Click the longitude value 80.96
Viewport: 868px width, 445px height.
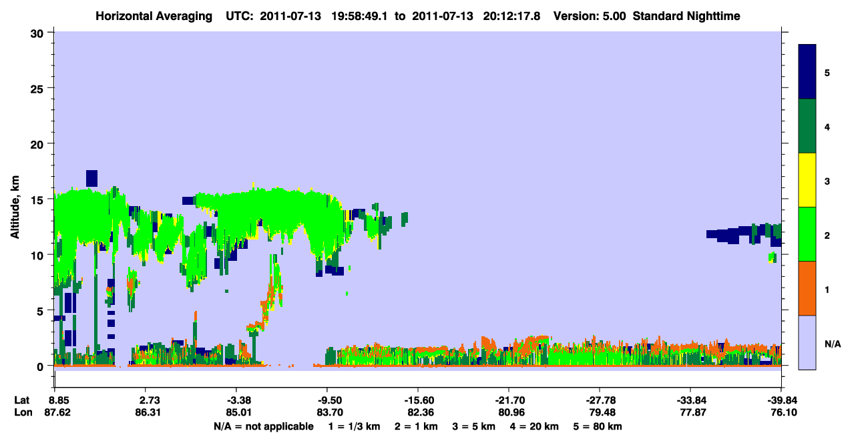pos(511,413)
